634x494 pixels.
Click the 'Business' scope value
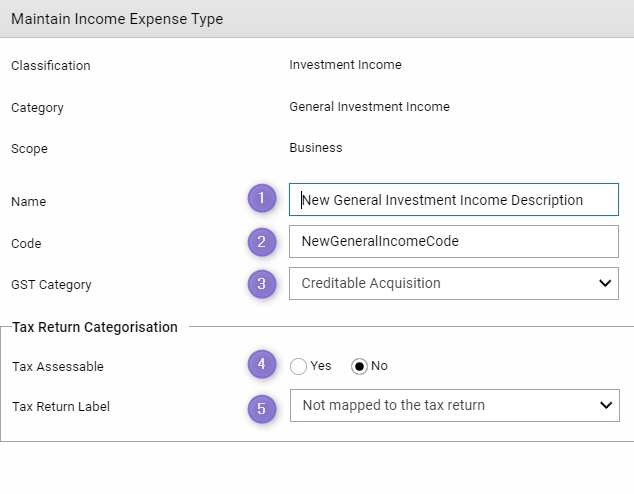[x=316, y=148]
